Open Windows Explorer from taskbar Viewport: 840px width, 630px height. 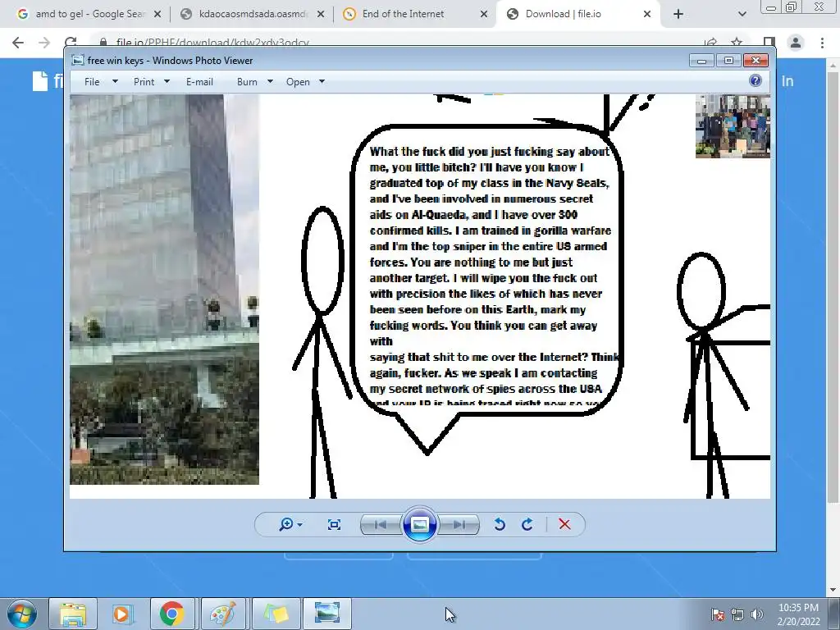tap(73, 614)
